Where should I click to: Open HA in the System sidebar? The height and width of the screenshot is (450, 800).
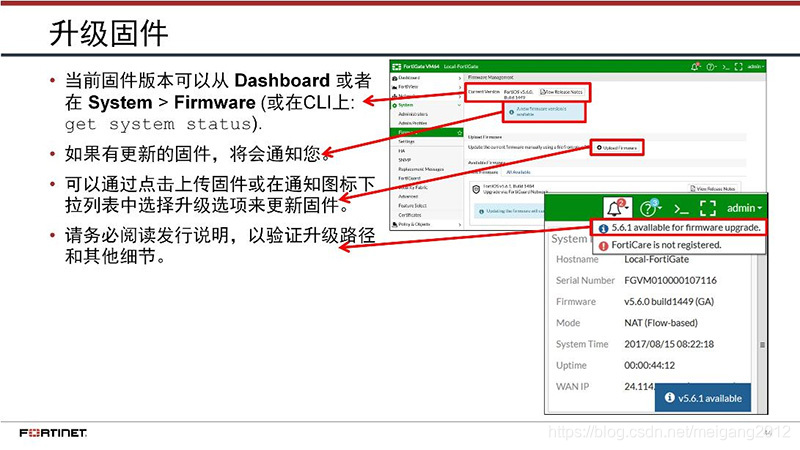click(x=402, y=151)
